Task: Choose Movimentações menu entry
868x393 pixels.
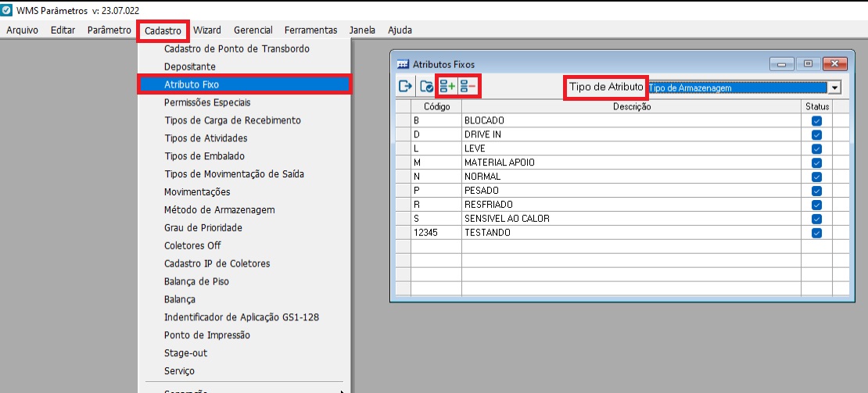Action: [243, 191]
